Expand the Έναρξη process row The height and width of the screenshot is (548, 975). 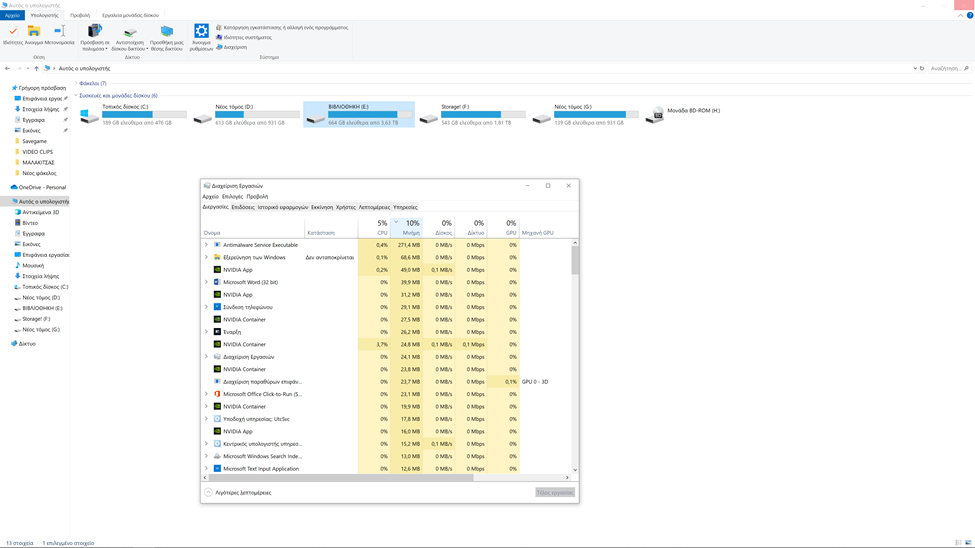coord(206,332)
